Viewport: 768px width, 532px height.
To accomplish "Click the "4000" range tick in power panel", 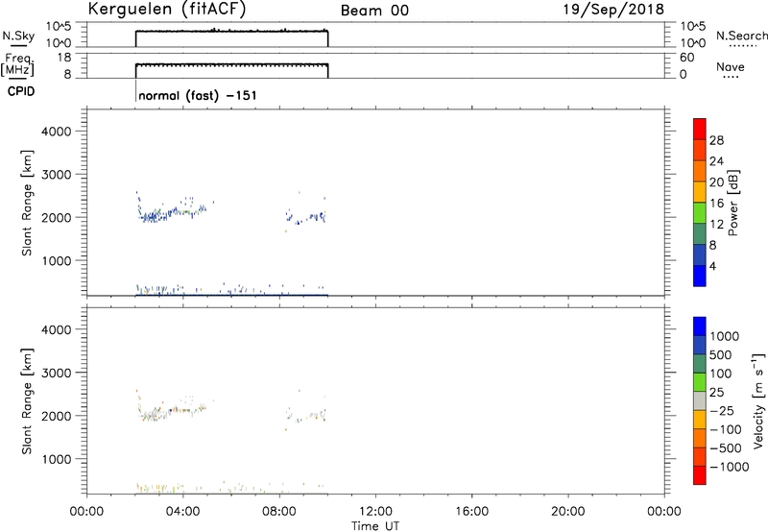I will click(x=57, y=132).
